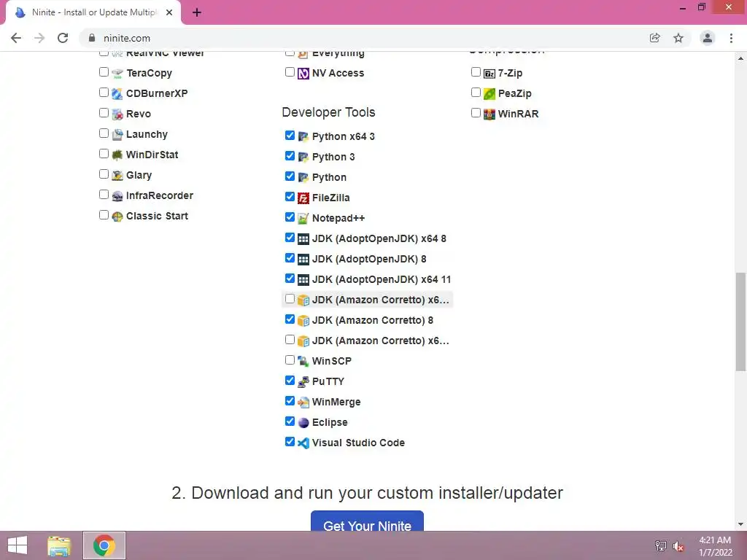Click the Eclipse sphere icon

303,423
